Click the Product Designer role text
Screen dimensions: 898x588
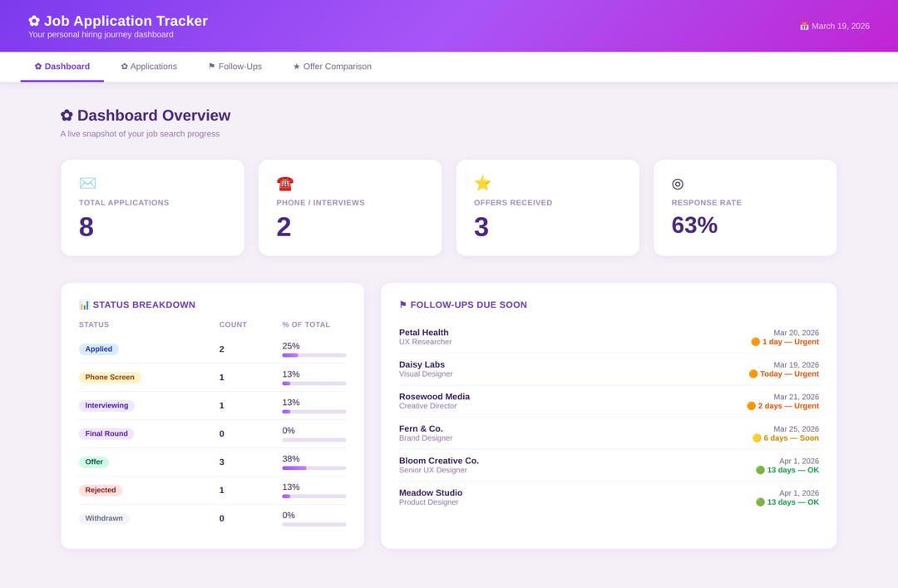pyautogui.click(x=429, y=502)
